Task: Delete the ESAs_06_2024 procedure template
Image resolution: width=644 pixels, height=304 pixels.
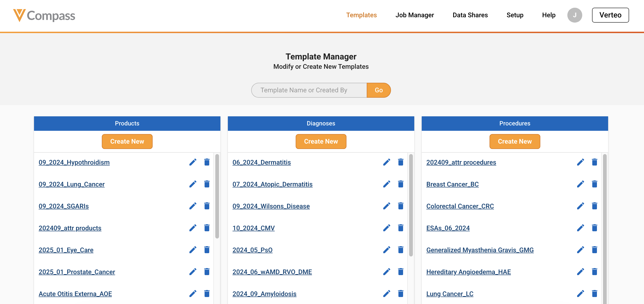Action: tap(594, 228)
